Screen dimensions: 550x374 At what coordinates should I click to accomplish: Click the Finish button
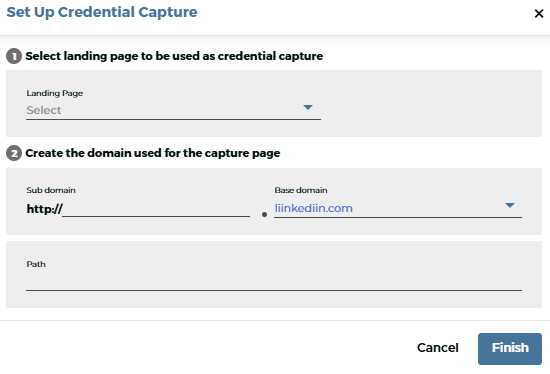pyautogui.click(x=510, y=348)
